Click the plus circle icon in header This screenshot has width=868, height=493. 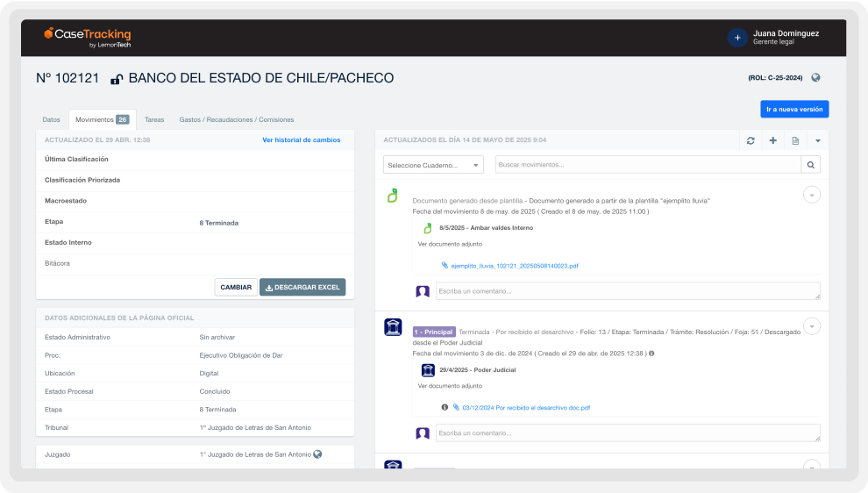click(737, 38)
